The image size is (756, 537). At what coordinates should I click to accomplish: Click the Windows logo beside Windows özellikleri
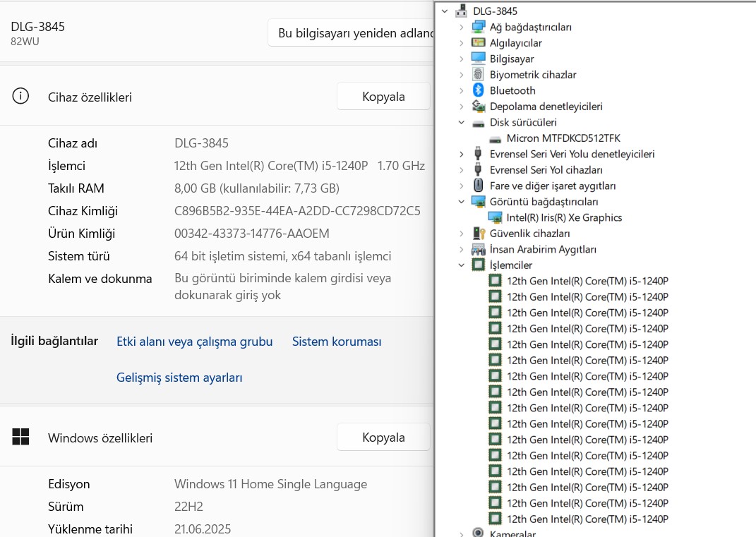[x=20, y=437]
